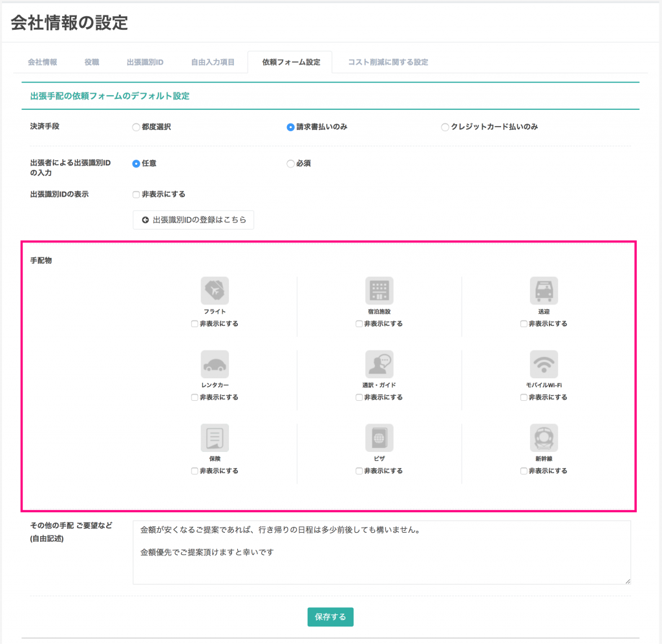This screenshot has width=662, height=644.
Task: Select クレジットカード払いのみ payment option
Action: (x=445, y=127)
